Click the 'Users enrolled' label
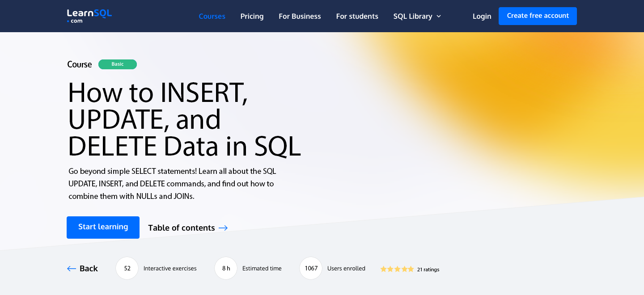This screenshot has width=644, height=295. 346,268
